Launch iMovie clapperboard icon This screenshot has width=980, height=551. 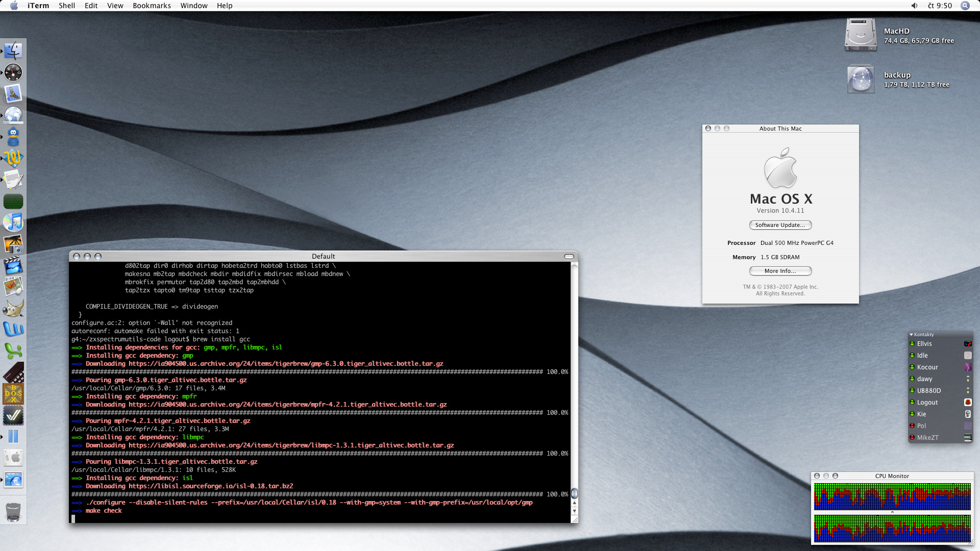[x=13, y=266]
